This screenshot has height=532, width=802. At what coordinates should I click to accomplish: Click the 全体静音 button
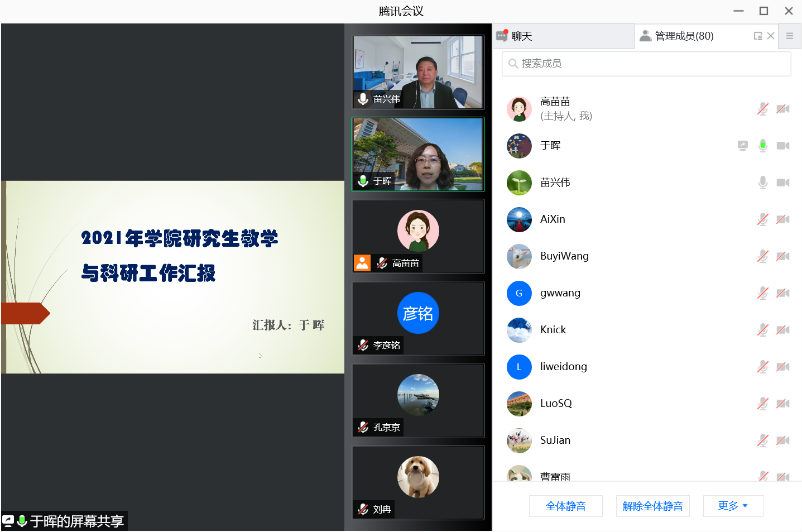pos(565,506)
